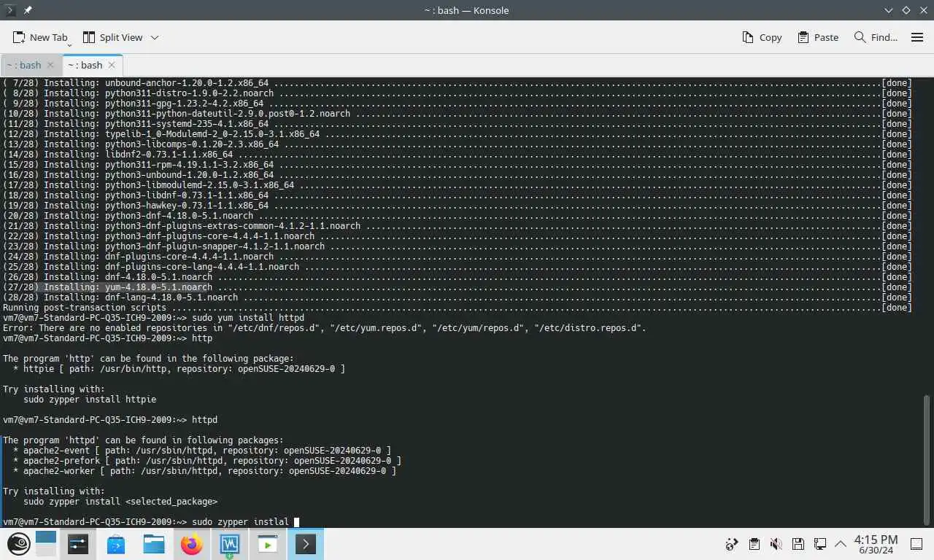The image size is (934, 560).
Task: Click the network globe tray icon
Action: pos(732,544)
